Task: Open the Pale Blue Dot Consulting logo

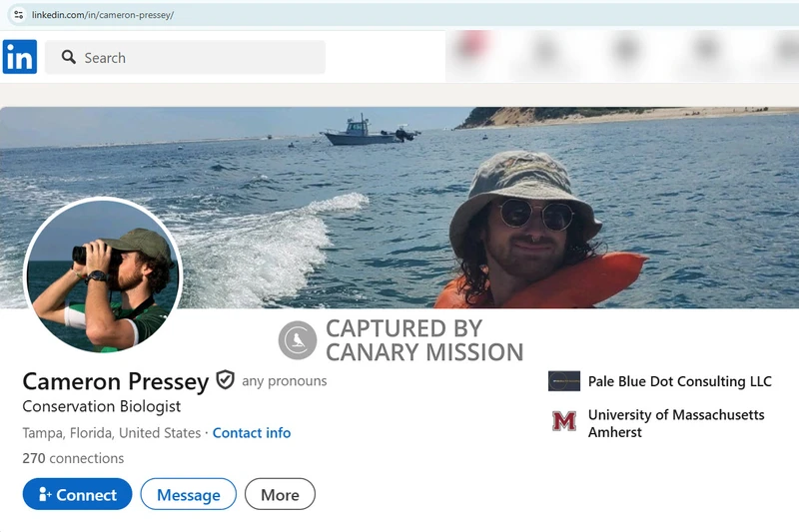Action: [564, 381]
